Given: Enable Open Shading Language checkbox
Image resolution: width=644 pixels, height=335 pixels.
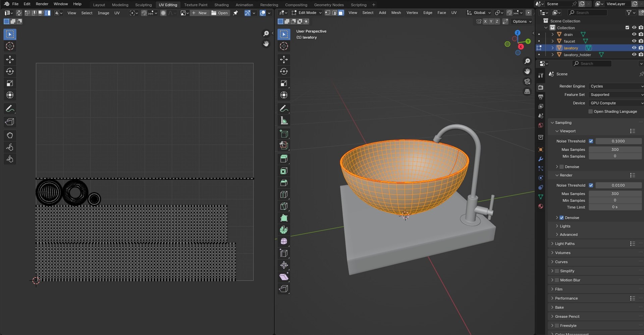Looking at the screenshot, I should tap(591, 111).
